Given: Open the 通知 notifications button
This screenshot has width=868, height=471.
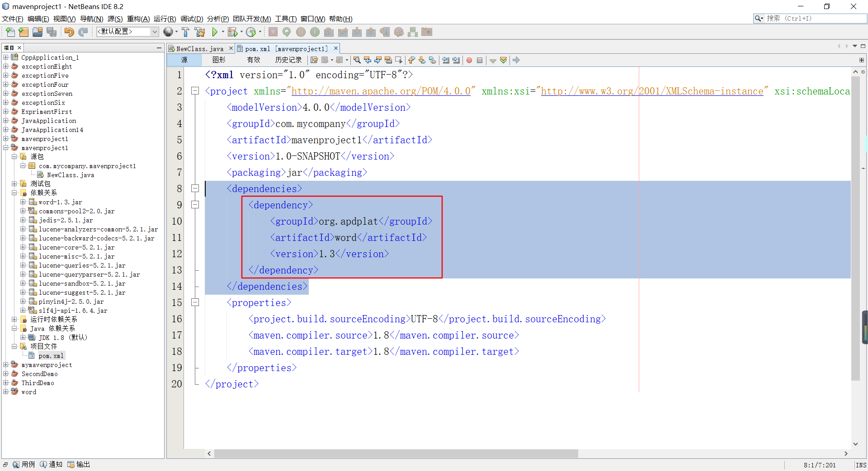Looking at the screenshot, I should click(52, 465).
